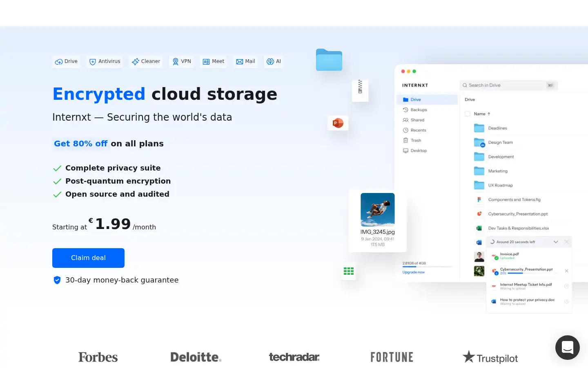Open the IMG_3245.jpg thumbnail card
The width and height of the screenshot is (588, 368).
378,221
